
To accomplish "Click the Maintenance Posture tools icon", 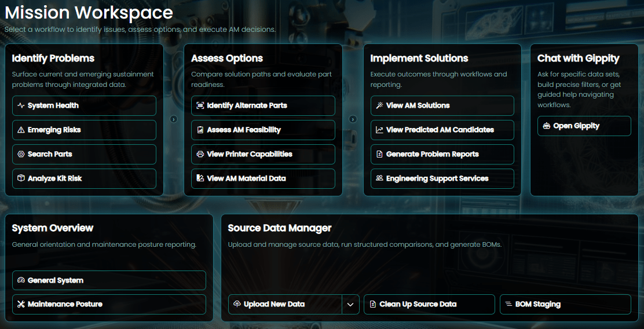I will click(21, 304).
